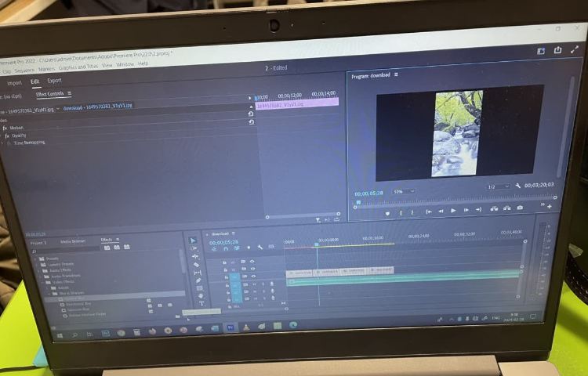Open the Program monitor wrench settings

[x=518, y=186]
